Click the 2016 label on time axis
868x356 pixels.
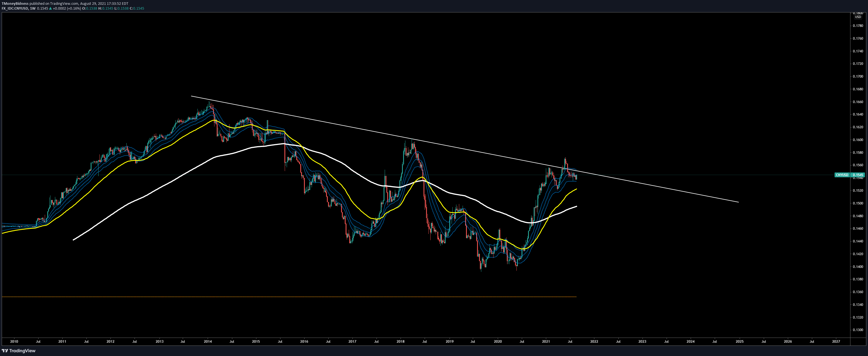(x=304, y=341)
